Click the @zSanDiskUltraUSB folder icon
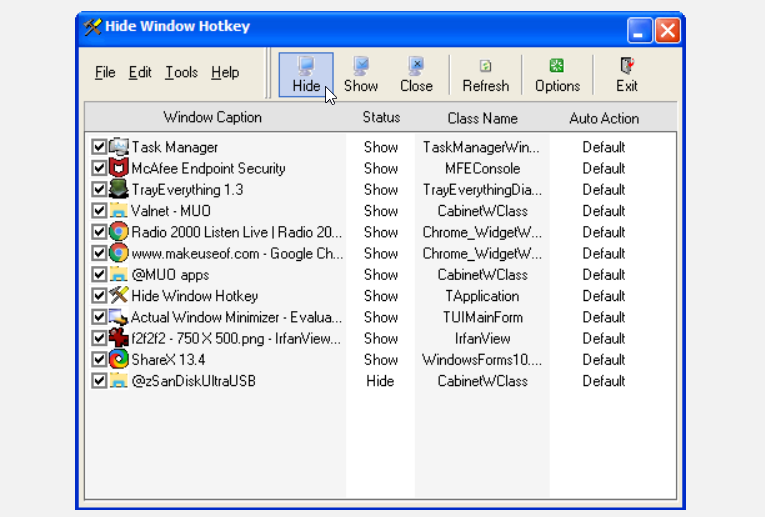This screenshot has width=765, height=517. [119, 380]
